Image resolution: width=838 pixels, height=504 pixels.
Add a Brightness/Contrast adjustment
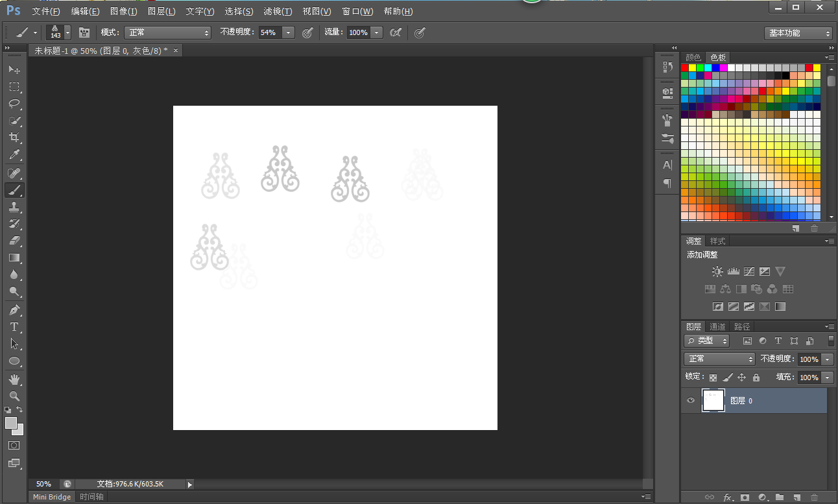pyautogui.click(x=717, y=271)
